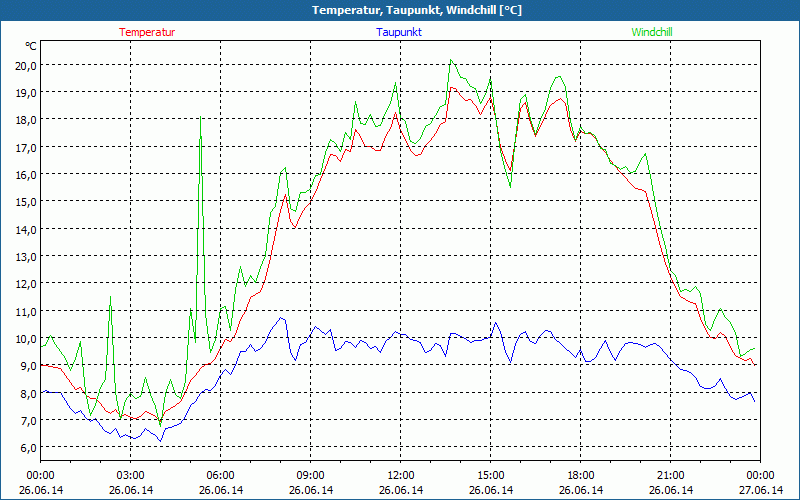Click the '6,0' y-axis value
The image size is (800, 500).
pos(28,447)
